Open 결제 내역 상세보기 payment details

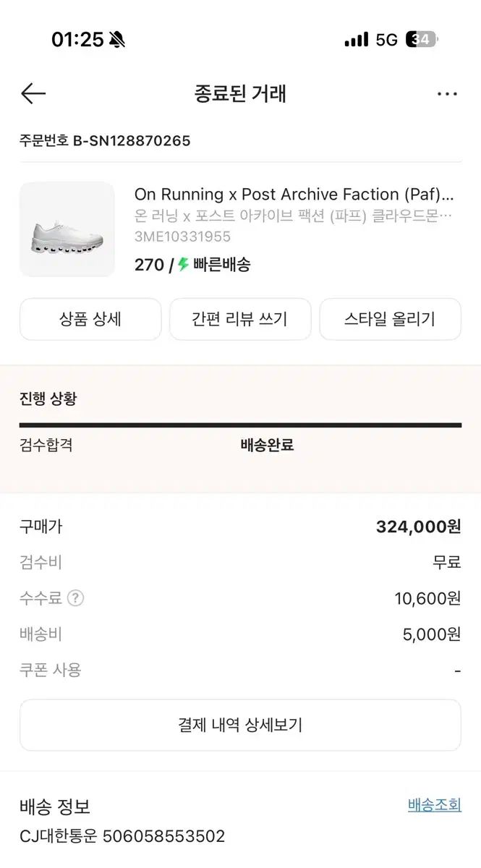tap(240, 725)
